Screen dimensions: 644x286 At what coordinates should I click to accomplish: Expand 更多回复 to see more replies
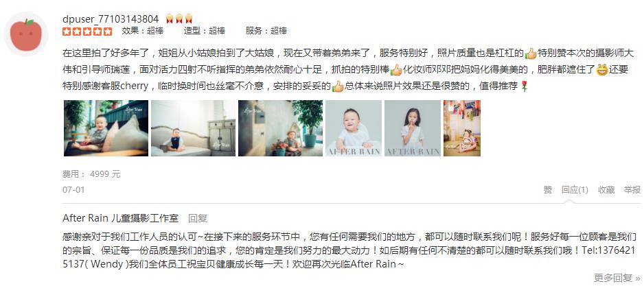pos(617,278)
